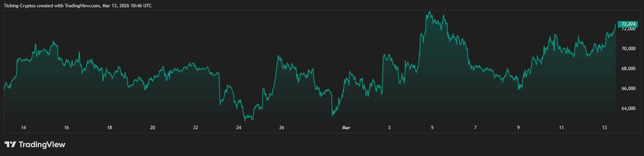Select the date label 9 on time axis
This screenshot has height=156, width=644.
(x=518, y=128)
